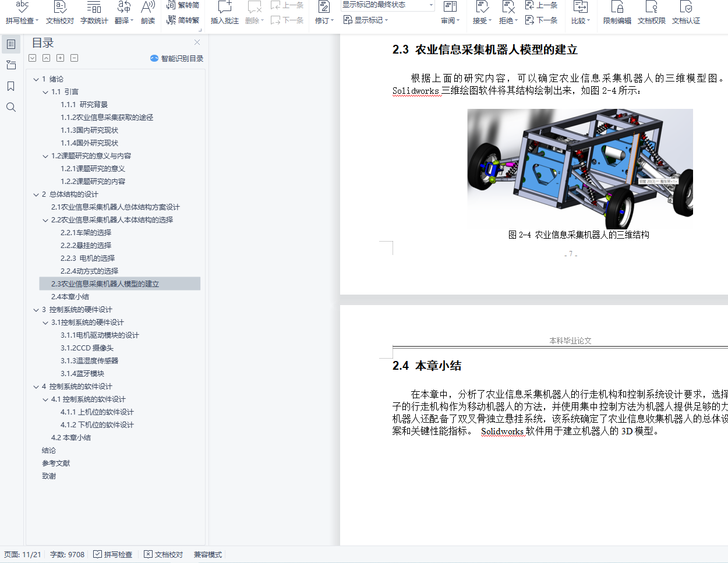This screenshot has height=563, width=728.
Task: Collapse the 1 绪论 tree node
Action: [x=36, y=79]
